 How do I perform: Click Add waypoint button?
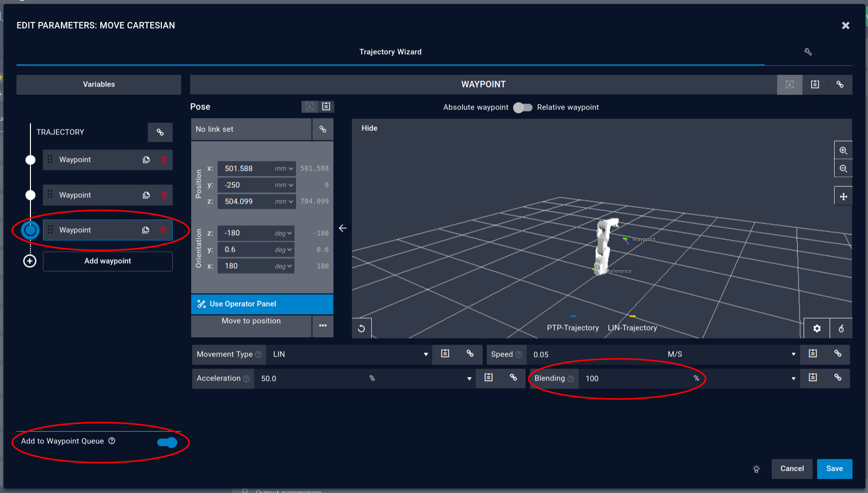click(108, 261)
